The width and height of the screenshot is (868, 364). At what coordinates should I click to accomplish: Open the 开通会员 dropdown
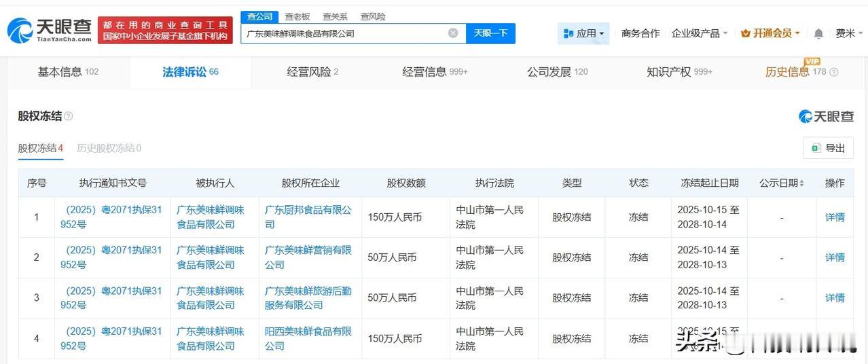coord(770,33)
